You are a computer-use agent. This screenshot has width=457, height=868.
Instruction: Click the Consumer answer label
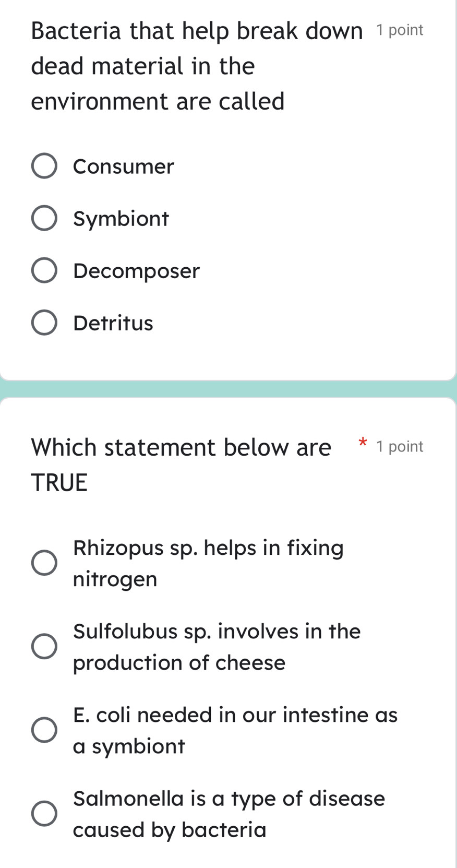[x=123, y=167]
